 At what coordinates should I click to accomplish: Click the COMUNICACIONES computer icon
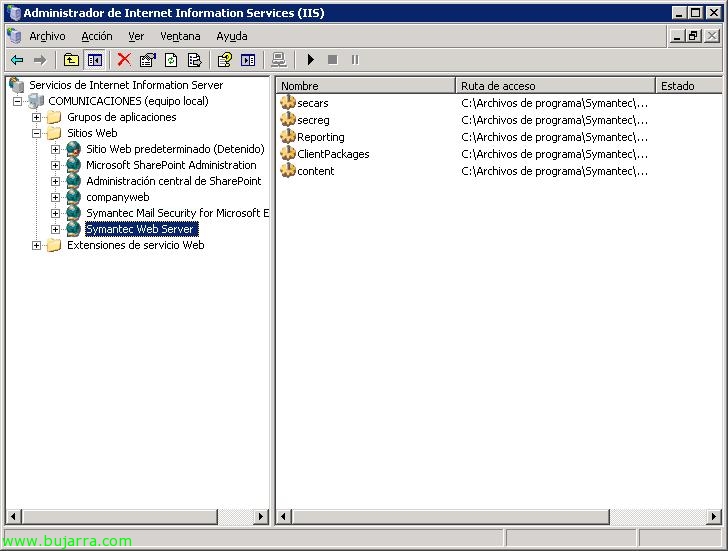36,101
